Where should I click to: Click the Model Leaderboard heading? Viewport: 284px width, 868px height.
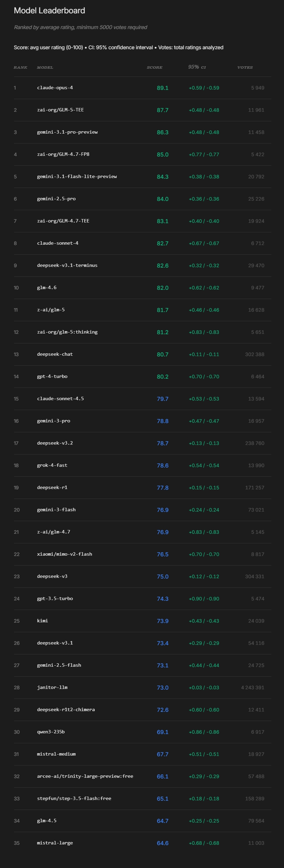pyautogui.click(x=49, y=11)
